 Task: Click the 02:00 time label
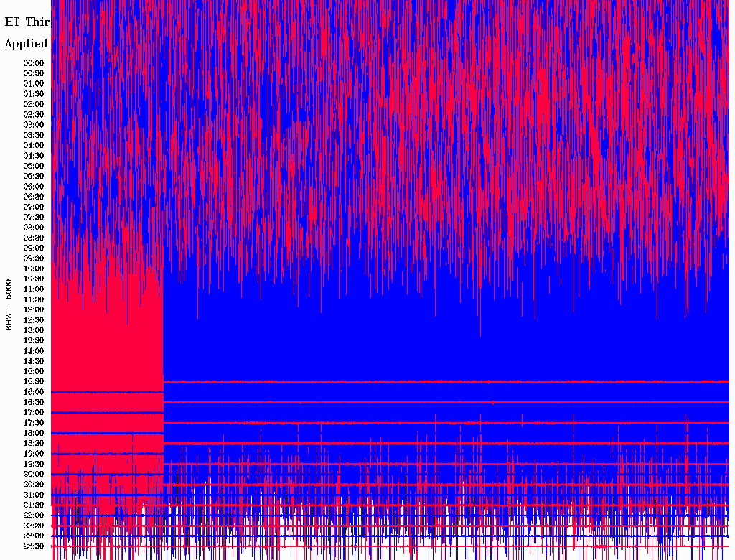34,104
